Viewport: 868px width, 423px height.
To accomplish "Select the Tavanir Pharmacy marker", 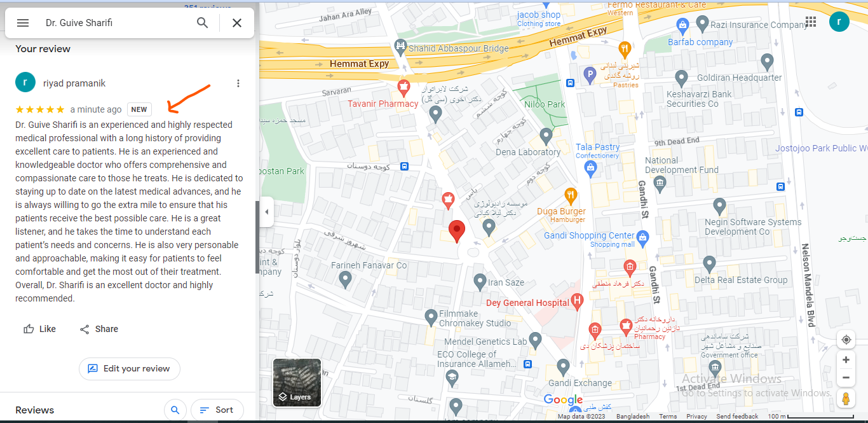I will click(402, 87).
